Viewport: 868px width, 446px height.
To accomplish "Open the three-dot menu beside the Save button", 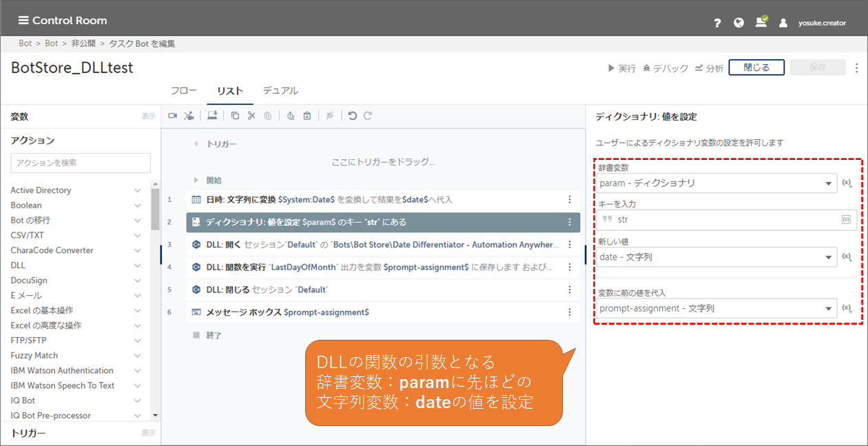I will click(857, 68).
